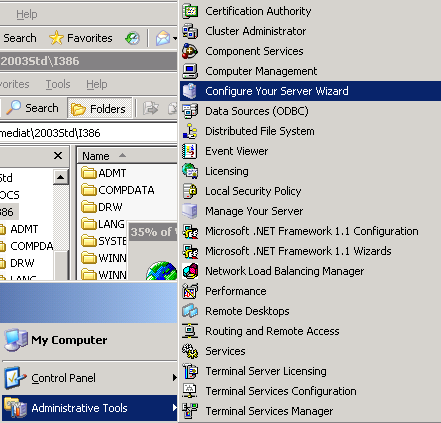441x423 pixels.
Task: Click the Remote Desktops icon
Action: click(x=190, y=311)
